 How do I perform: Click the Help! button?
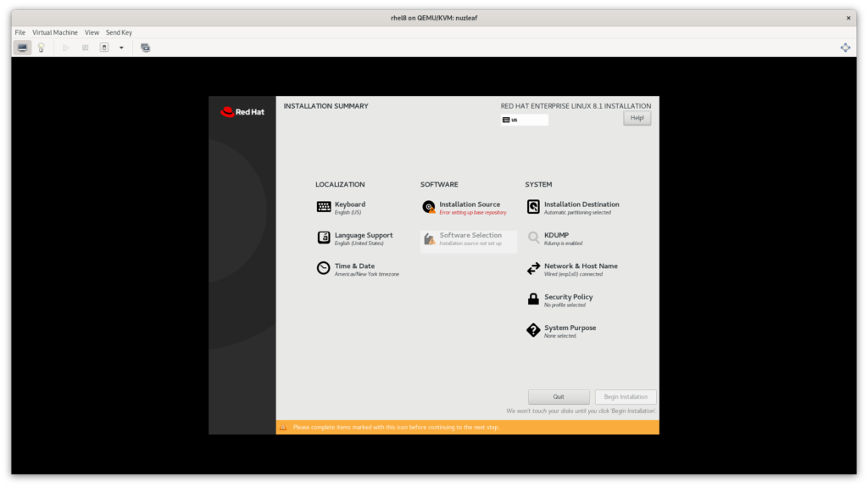[x=637, y=118]
